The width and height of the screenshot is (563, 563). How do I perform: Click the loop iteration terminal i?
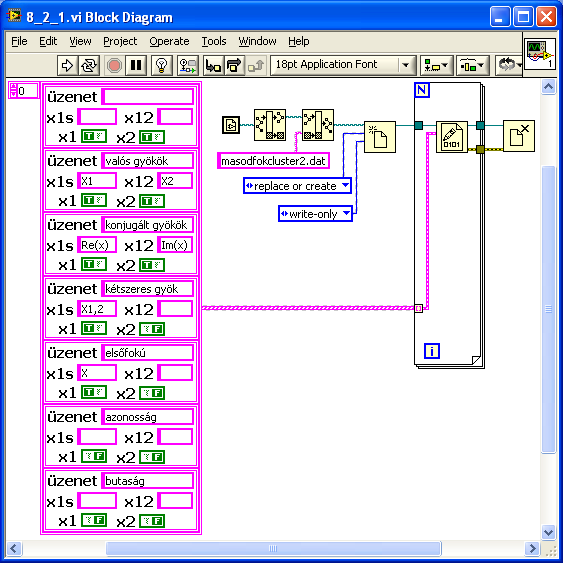click(x=432, y=351)
